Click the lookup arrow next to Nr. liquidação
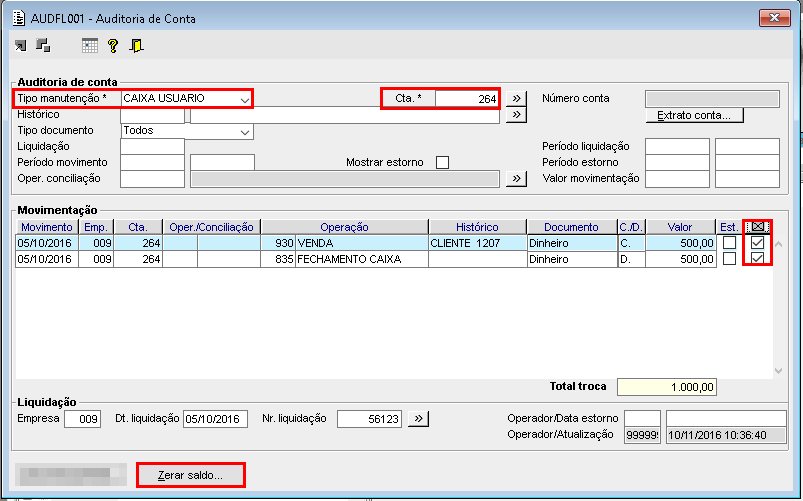The image size is (803, 501). tap(418, 419)
